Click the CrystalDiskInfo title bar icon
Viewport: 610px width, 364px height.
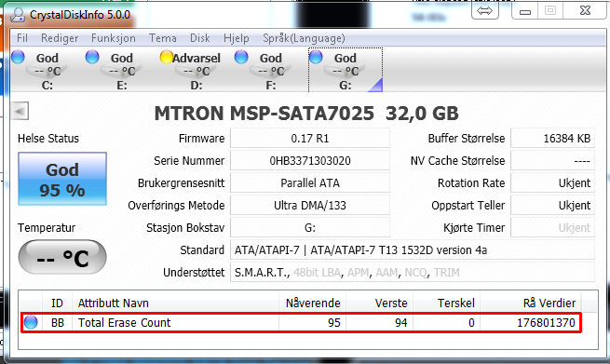pyautogui.click(x=18, y=14)
